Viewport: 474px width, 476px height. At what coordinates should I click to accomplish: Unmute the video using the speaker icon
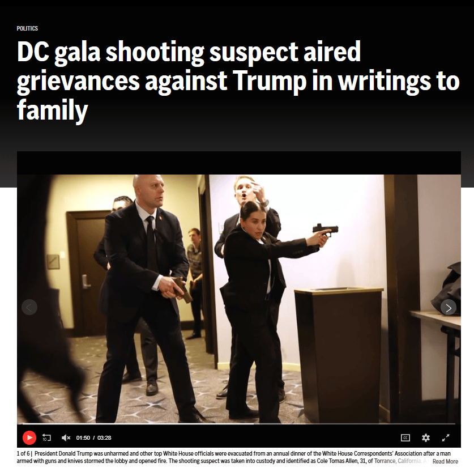[66, 437]
